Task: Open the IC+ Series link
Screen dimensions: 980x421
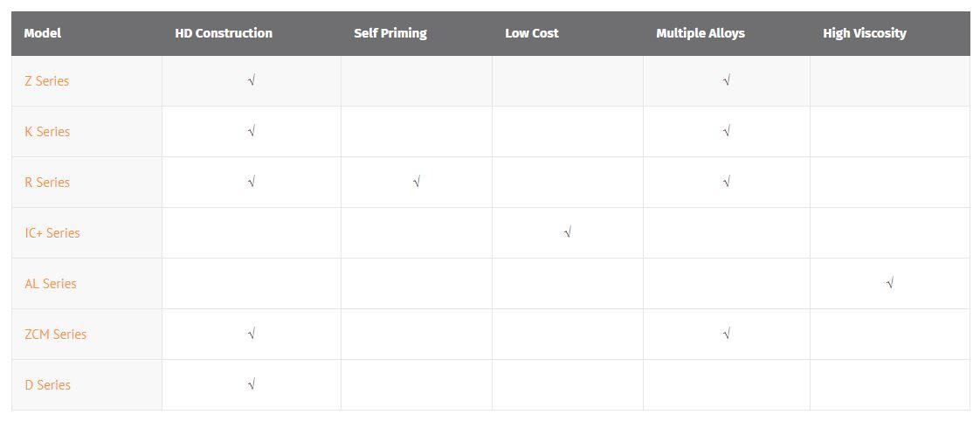Action: pyautogui.click(x=52, y=233)
